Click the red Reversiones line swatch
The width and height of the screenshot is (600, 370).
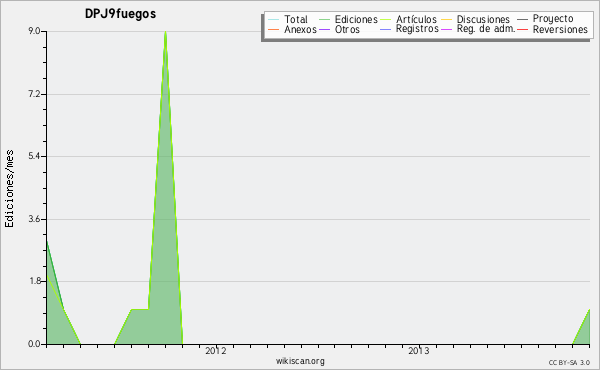coord(523,29)
